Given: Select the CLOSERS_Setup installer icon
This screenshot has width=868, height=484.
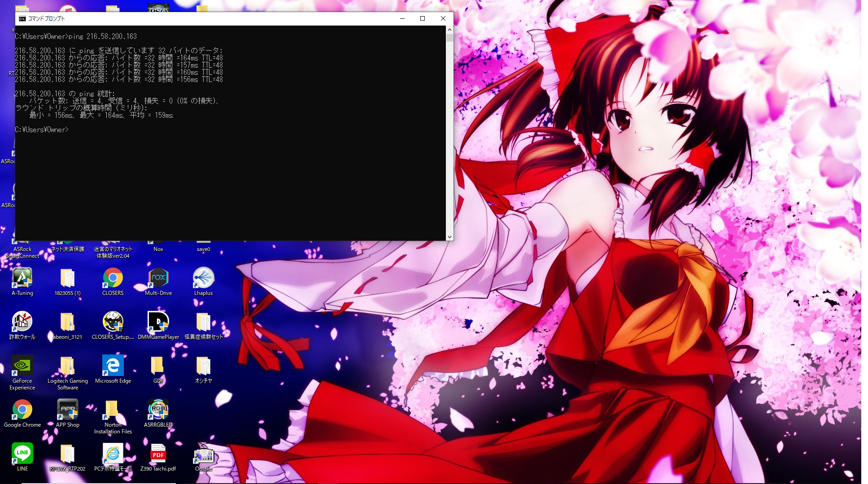Looking at the screenshot, I should coord(113,322).
